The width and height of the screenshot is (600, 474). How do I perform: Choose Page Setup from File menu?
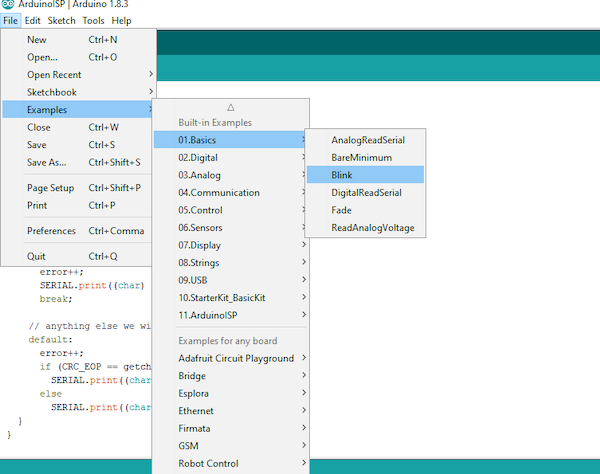tap(50, 188)
